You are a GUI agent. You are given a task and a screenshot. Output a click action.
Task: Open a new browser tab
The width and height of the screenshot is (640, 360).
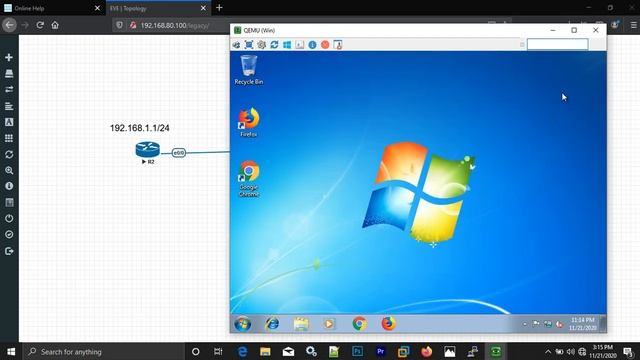[x=219, y=8]
